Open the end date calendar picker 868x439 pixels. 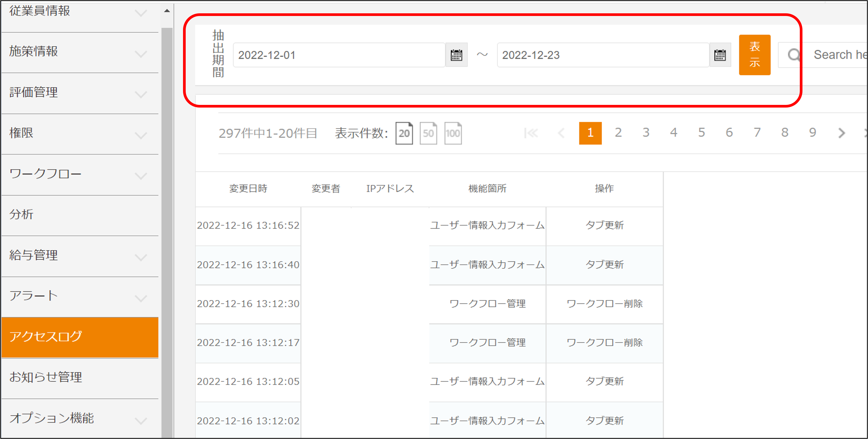point(720,55)
